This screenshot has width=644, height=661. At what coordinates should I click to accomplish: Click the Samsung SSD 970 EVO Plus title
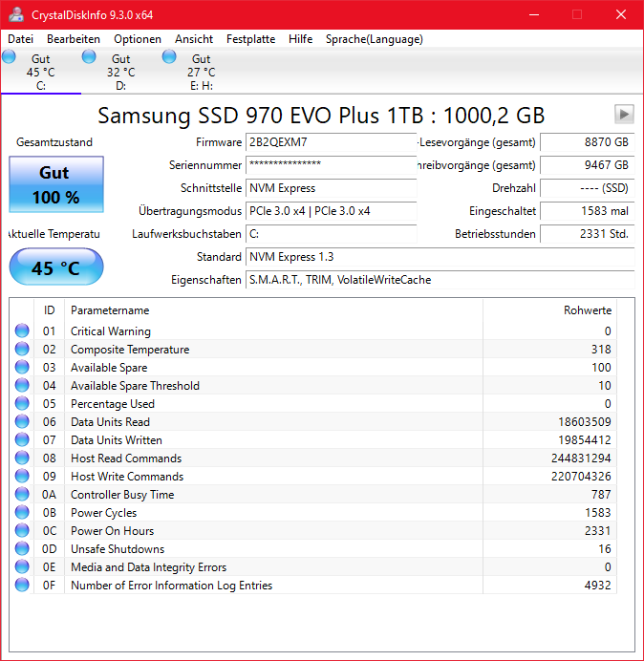[321, 115]
